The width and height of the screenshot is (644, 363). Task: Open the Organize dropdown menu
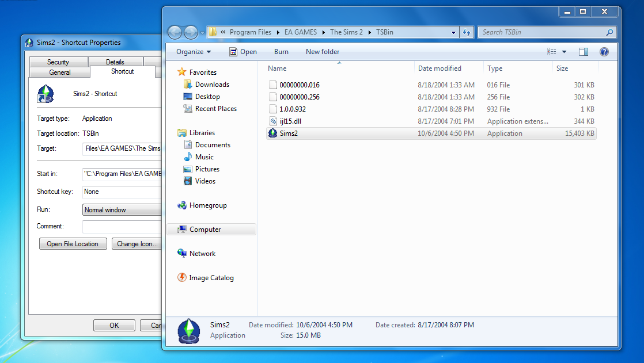click(192, 51)
